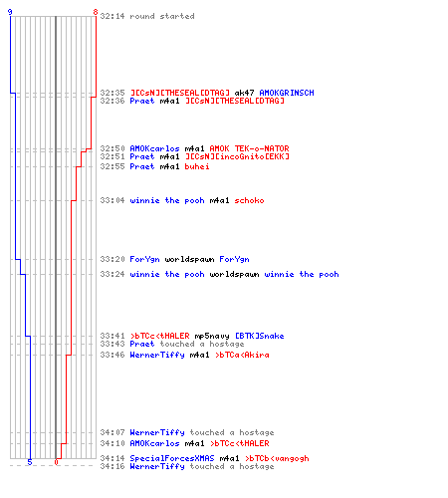Click SpecialForcesXMAS at 34:14
The height and width of the screenshot is (498, 448).
[x=172, y=458]
